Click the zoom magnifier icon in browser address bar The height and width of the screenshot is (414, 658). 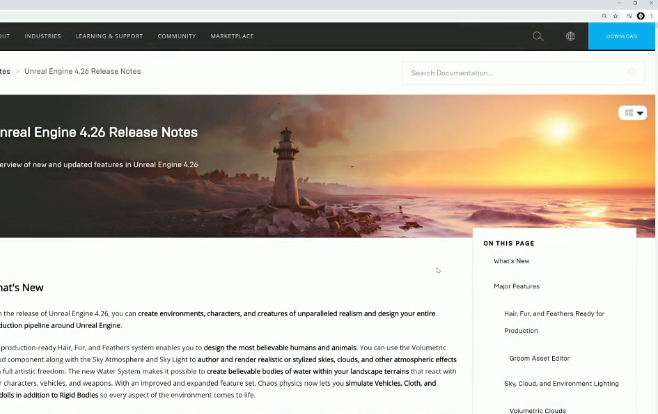pyautogui.click(x=604, y=16)
